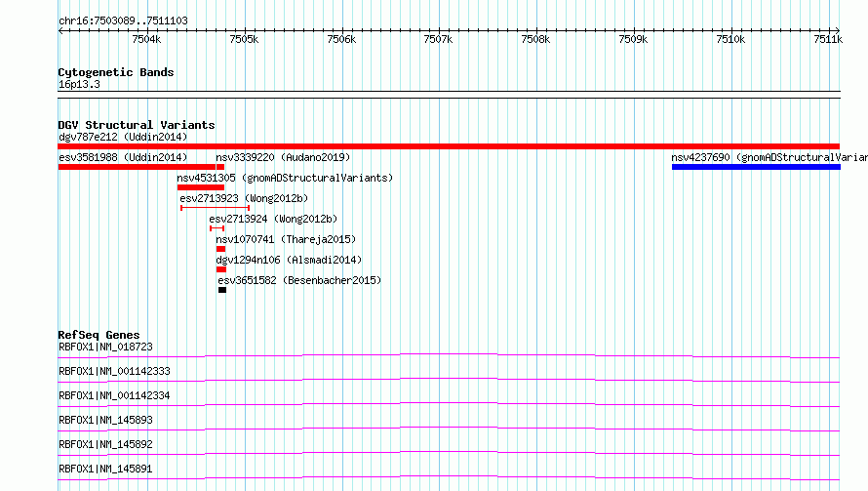Click the black esv3651582 variant block
Viewport: 868px width, 491px height.
[222, 290]
